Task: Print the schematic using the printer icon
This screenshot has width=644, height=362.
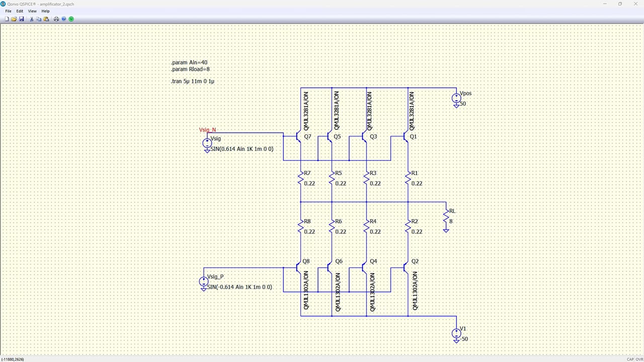Action: click(x=56, y=19)
